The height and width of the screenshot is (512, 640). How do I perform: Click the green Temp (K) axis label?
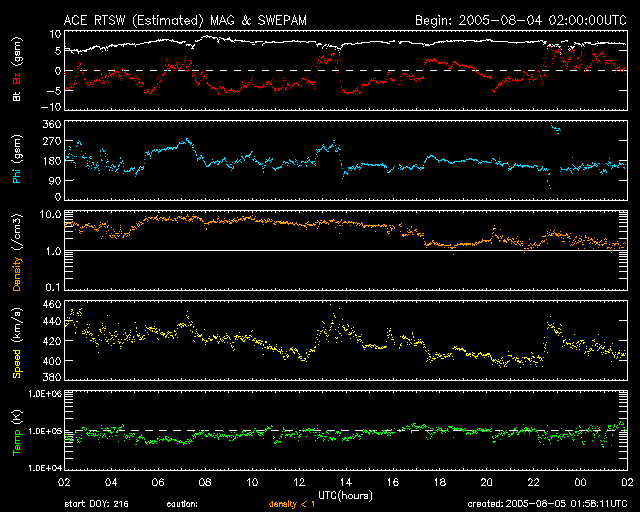17,432
